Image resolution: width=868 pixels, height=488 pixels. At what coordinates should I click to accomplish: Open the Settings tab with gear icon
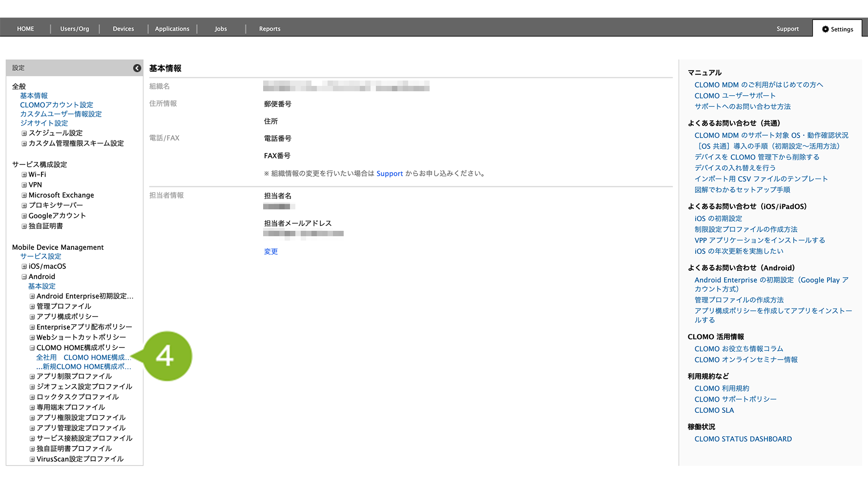pos(837,29)
